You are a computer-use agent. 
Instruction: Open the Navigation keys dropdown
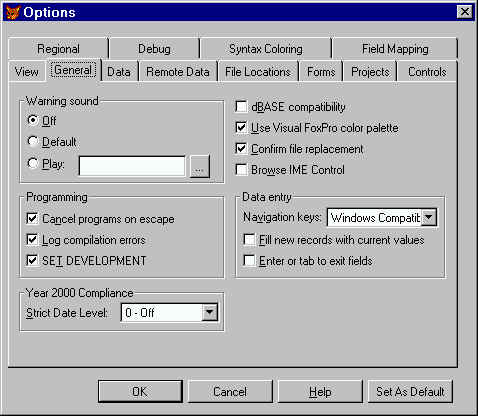click(429, 218)
